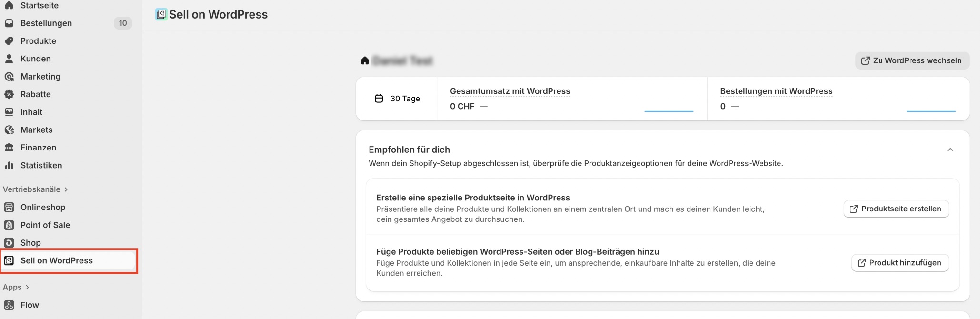Viewport: 980px width, 319px height.
Task: Click the Gesamtumsatz sparkline chart
Action: [669, 111]
